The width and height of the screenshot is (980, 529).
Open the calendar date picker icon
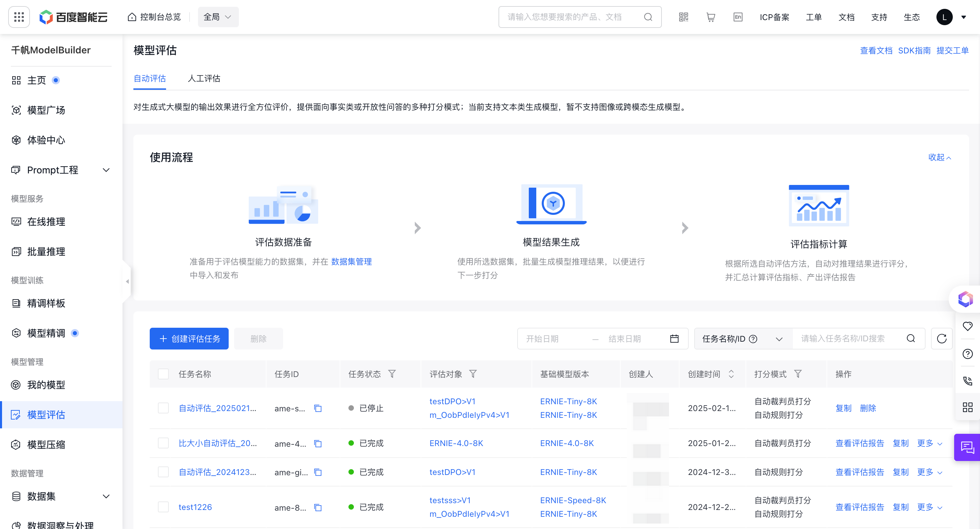coord(674,339)
